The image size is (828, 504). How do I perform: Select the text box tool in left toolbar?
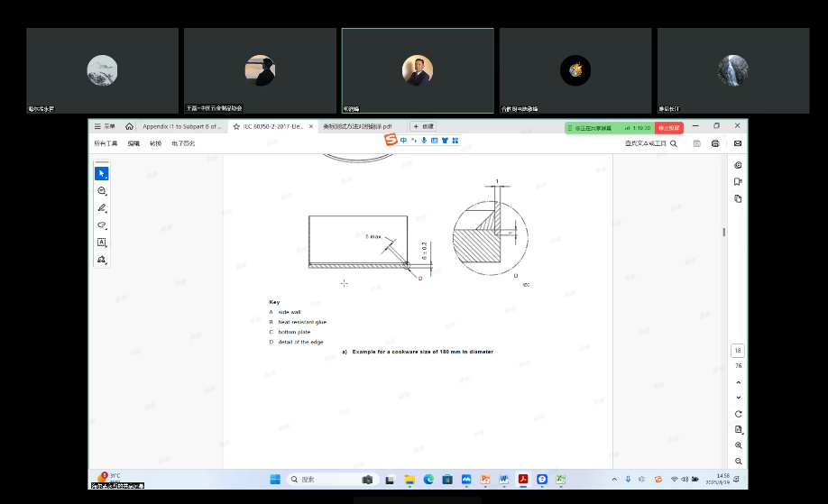102,243
